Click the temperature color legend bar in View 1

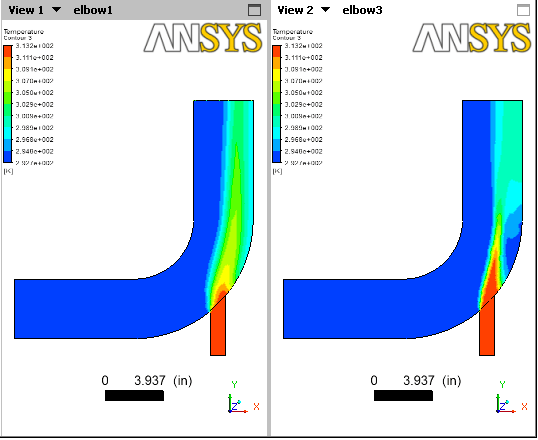pos(8,104)
